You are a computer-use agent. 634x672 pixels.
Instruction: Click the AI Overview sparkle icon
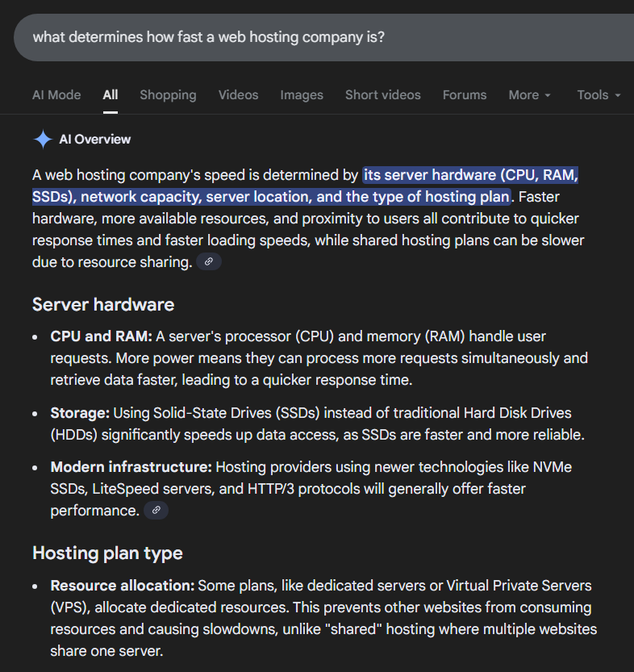pyautogui.click(x=43, y=140)
